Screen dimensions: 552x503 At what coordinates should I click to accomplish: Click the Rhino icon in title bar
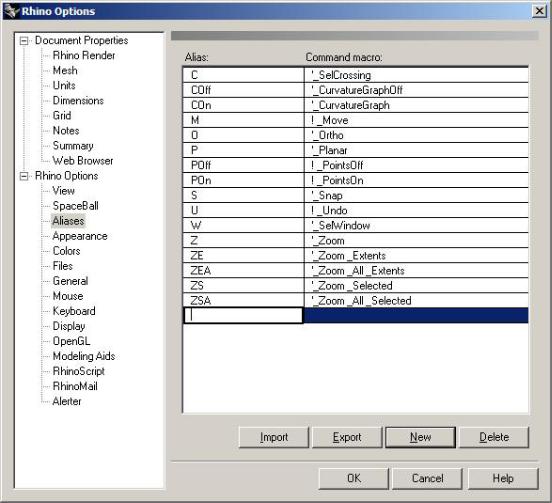coord(11,11)
